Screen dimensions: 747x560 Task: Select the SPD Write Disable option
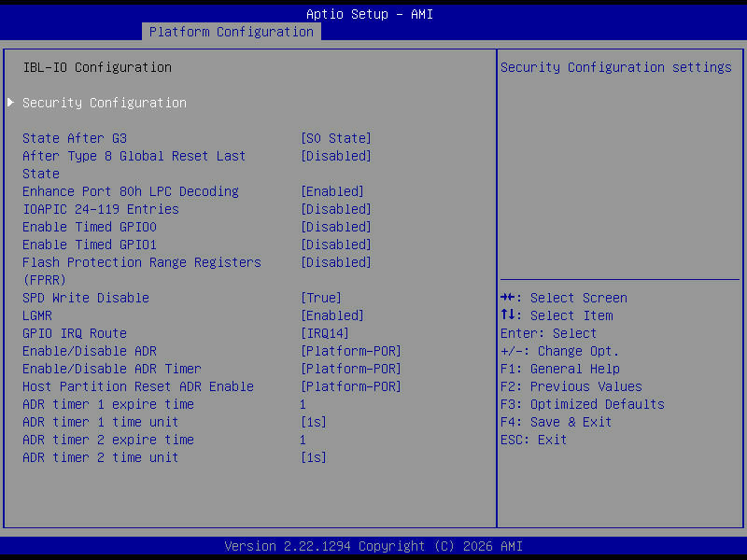pyautogui.click(x=86, y=298)
